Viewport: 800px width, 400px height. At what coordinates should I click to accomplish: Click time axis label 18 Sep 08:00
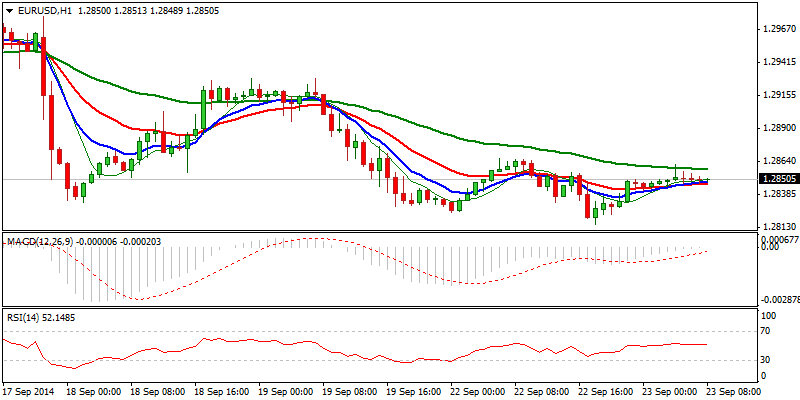tap(159, 391)
